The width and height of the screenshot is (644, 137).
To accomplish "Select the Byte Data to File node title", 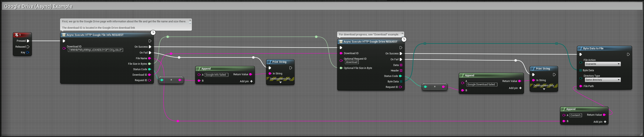I will (x=593, y=48).
